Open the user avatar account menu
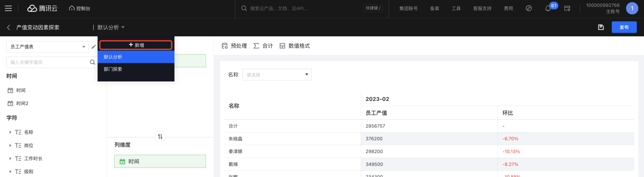644x177 pixels. [x=632, y=8]
